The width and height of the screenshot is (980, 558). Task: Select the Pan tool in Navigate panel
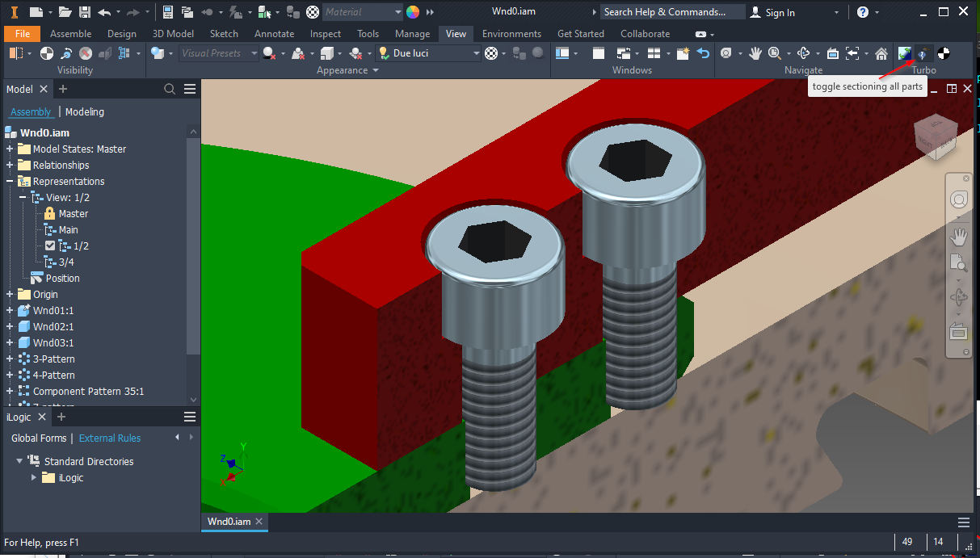tap(755, 53)
